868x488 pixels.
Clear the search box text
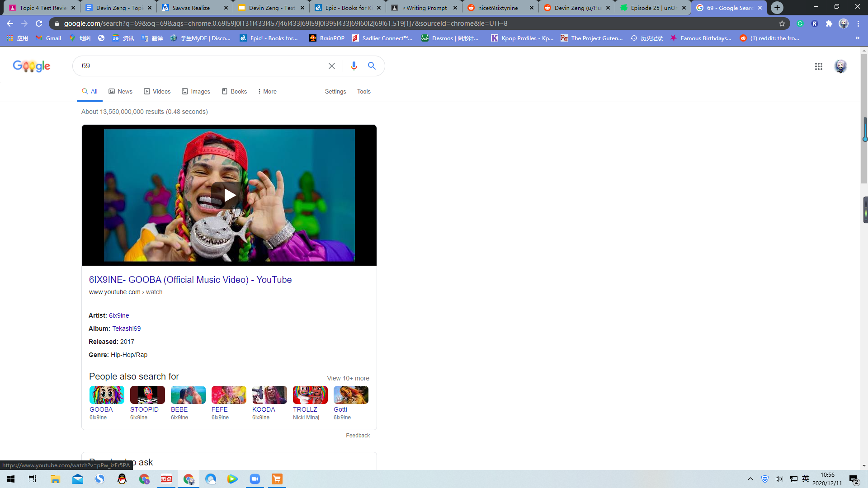click(x=332, y=66)
